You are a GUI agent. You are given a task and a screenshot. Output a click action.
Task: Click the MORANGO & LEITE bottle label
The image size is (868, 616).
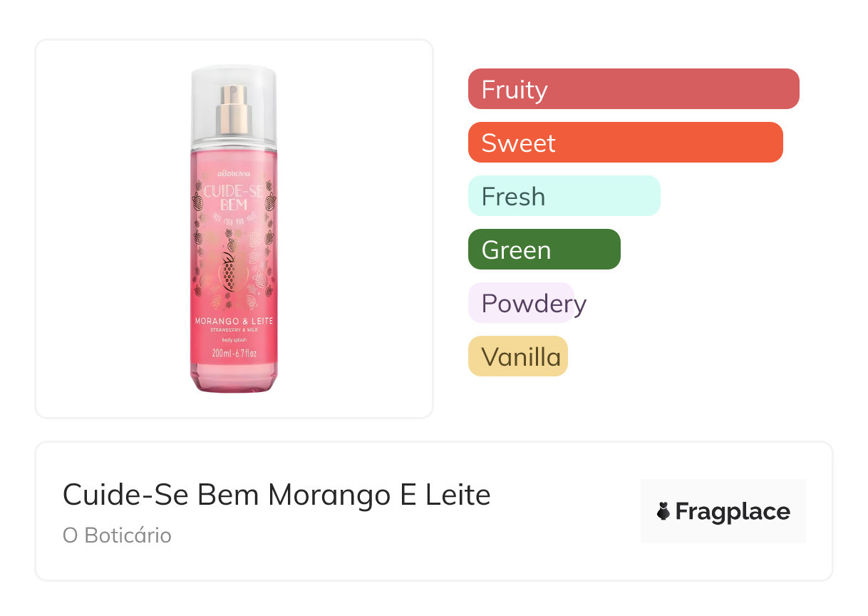pos(234,321)
